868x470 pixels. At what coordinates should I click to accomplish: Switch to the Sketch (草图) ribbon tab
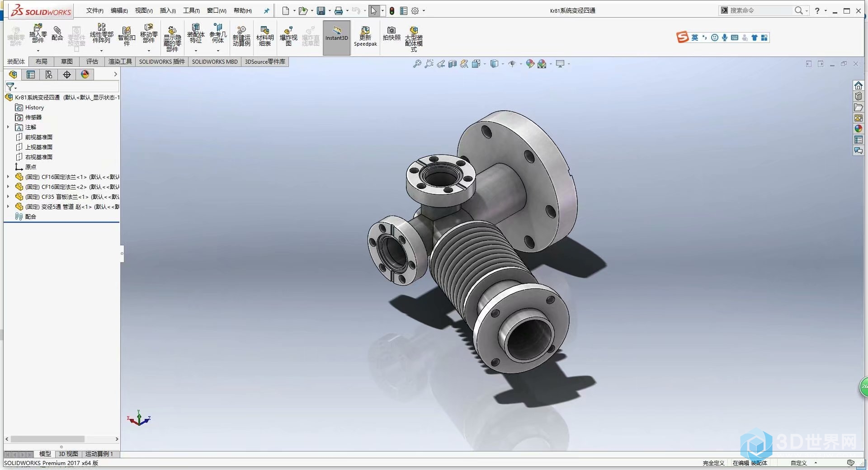pyautogui.click(x=67, y=61)
